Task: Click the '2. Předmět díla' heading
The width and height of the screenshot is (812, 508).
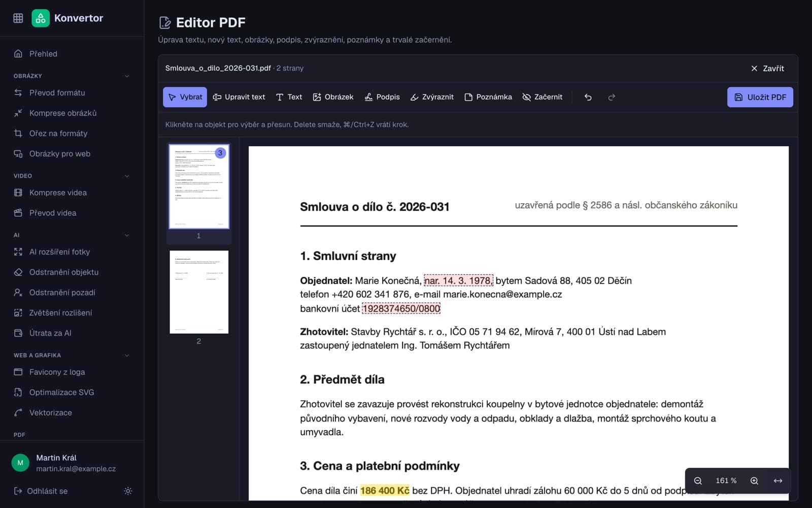Action: (342, 379)
